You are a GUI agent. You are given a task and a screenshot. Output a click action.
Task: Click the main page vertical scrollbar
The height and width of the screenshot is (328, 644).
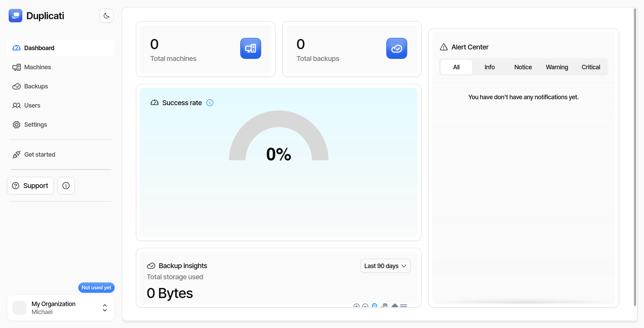click(635, 157)
